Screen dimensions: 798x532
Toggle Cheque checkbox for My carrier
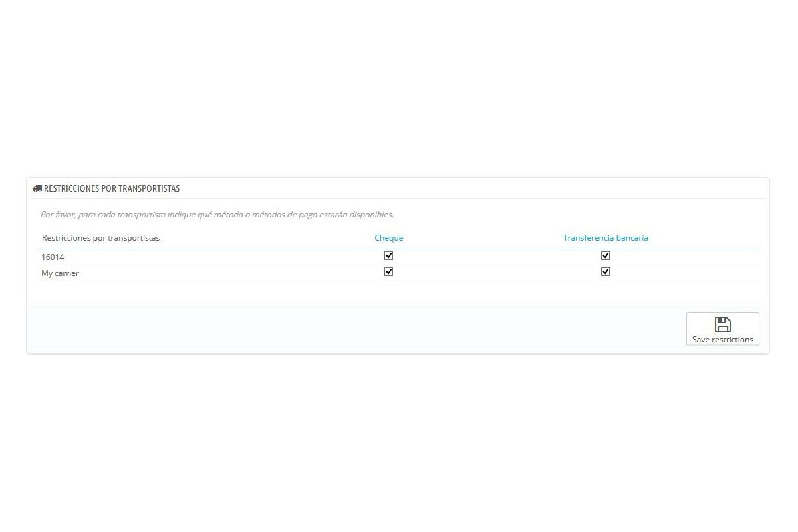[389, 271]
